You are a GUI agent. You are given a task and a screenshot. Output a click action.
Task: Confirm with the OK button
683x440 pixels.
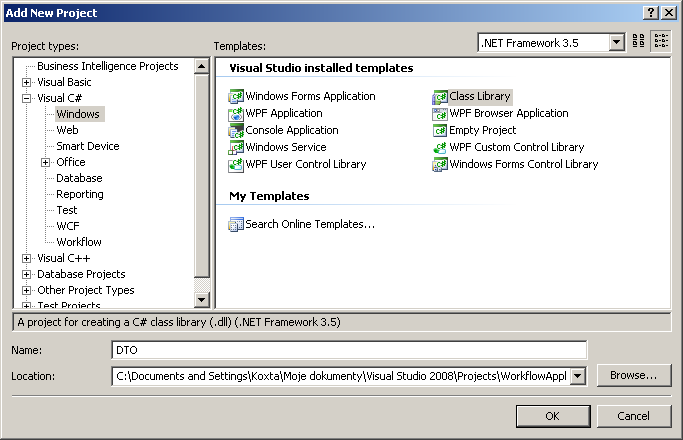[553, 416]
